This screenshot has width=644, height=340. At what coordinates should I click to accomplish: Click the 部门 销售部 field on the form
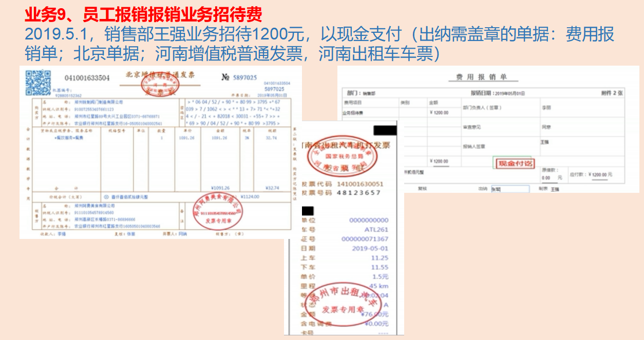[362, 93]
